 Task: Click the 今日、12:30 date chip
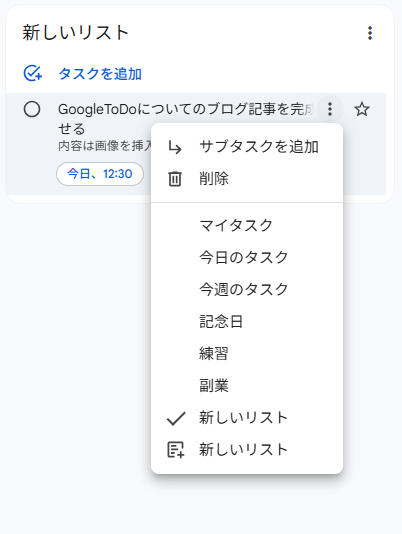pyautogui.click(x=100, y=174)
